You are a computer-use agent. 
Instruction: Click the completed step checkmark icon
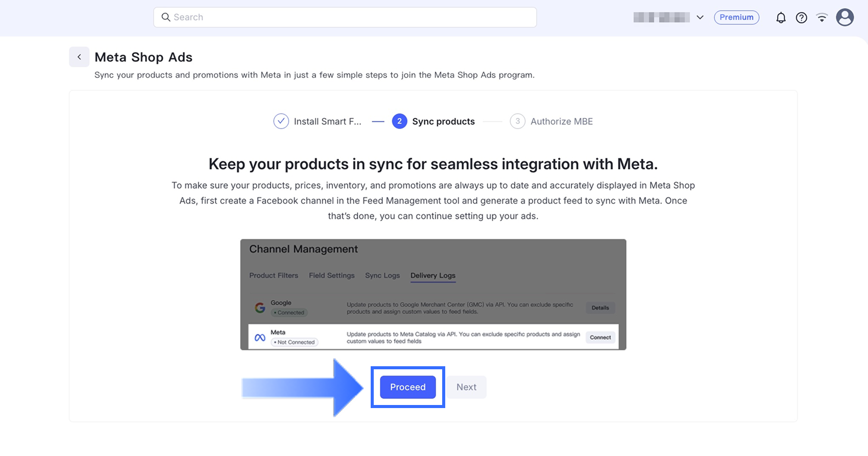tap(281, 121)
